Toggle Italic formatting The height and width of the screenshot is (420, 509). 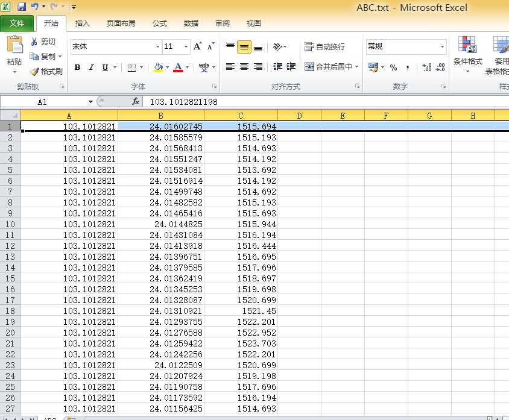tap(92, 67)
